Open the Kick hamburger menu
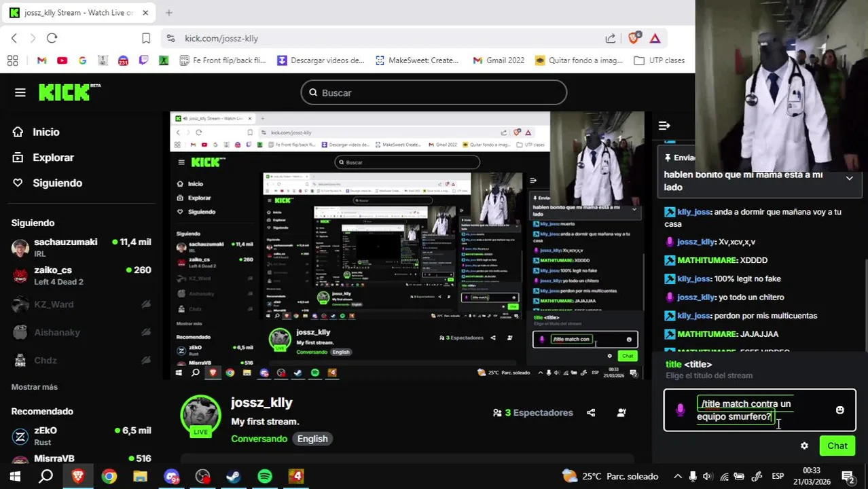 point(20,92)
